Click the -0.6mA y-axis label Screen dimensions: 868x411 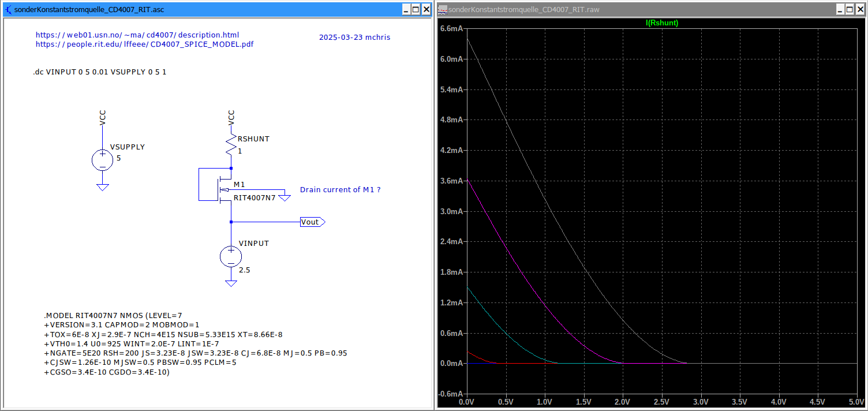450,394
